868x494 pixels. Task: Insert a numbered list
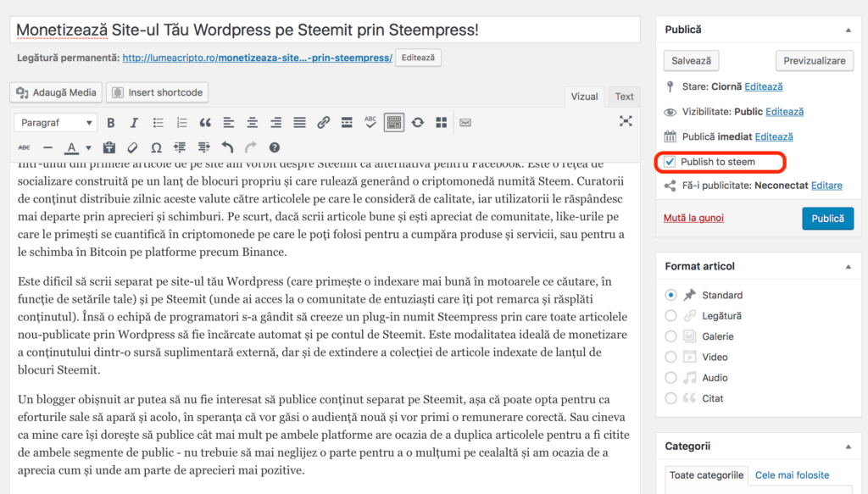click(181, 123)
